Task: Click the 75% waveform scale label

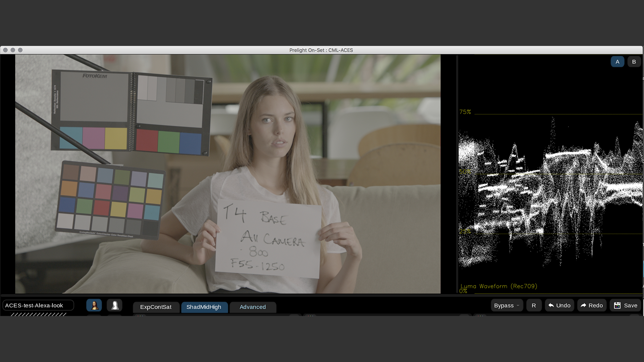Action: 465,112
